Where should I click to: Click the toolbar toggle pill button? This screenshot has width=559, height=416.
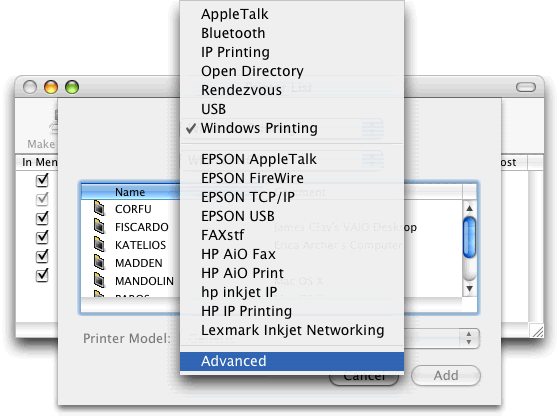(x=525, y=87)
